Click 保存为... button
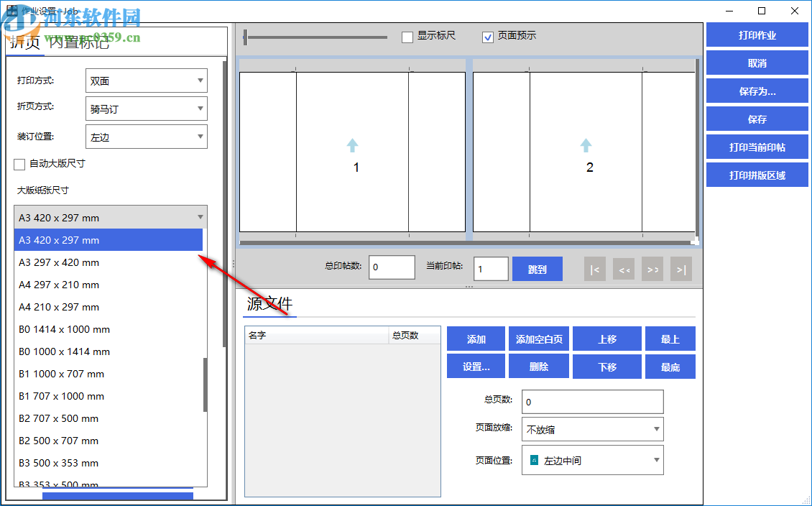 [757, 91]
